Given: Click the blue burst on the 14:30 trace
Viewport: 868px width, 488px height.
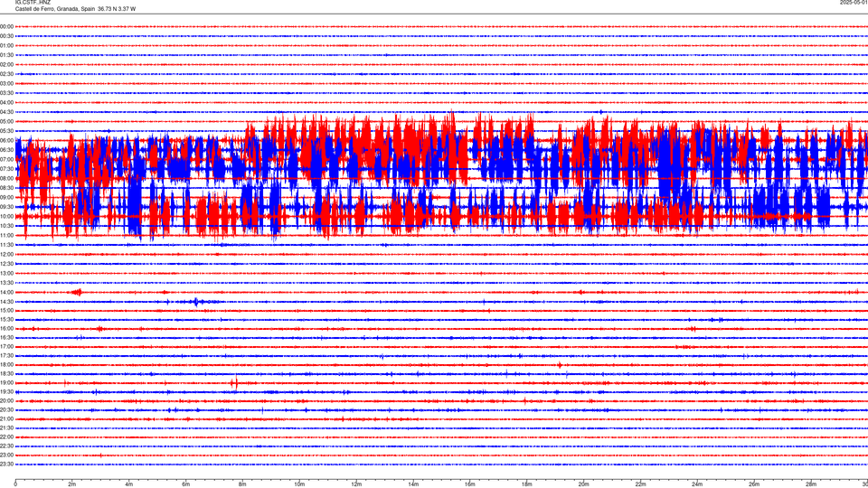Looking at the screenshot, I should (197, 302).
